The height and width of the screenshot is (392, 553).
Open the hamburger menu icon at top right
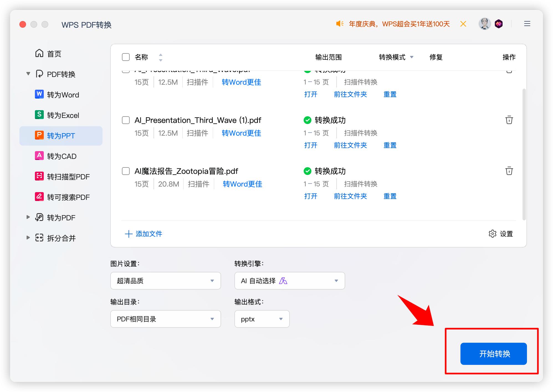pyautogui.click(x=527, y=24)
